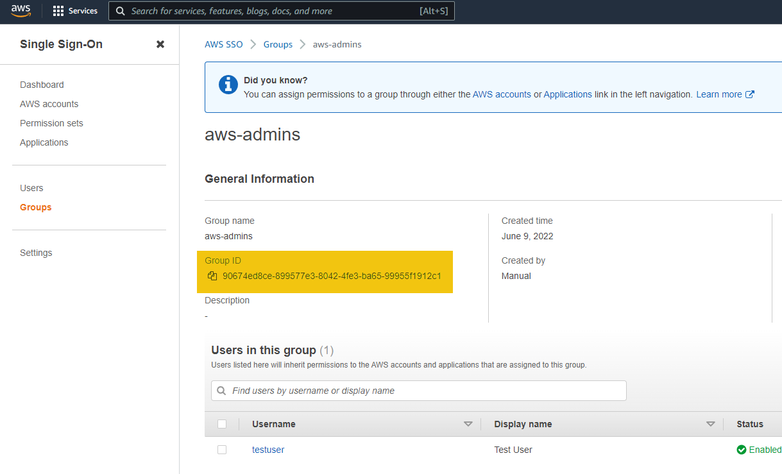Image resolution: width=782 pixels, height=474 pixels.
Task: Click the AWS logo icon
Action: (21, 11)
